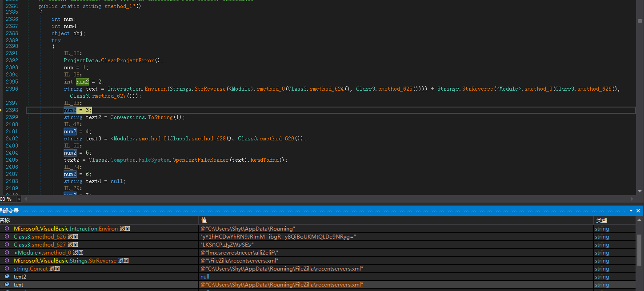Click the Environ method on line 2396
This screenshot has width=644, height=291.
click(x=156, y=89)
